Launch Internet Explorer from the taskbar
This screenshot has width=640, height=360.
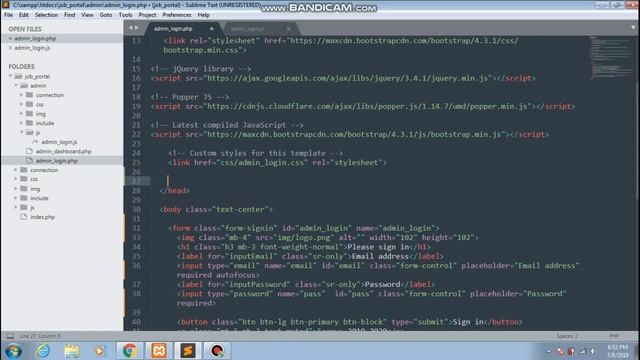coord(42,351)
